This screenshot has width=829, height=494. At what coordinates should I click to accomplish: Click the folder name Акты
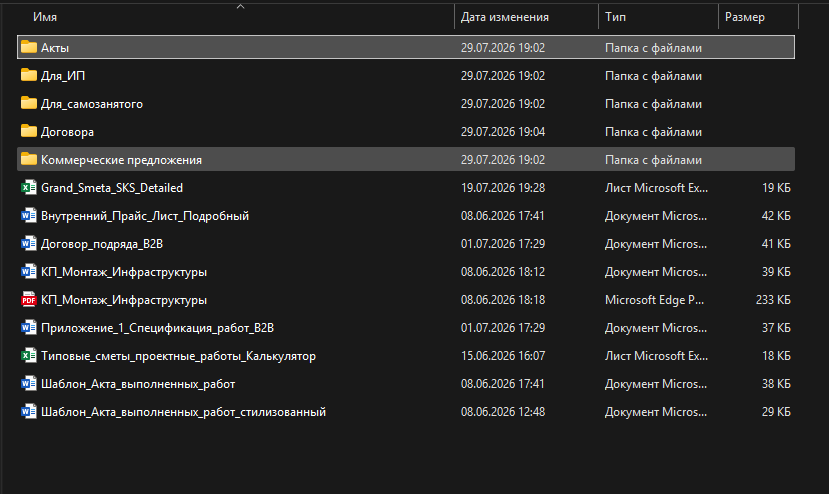tap(55, 48)
